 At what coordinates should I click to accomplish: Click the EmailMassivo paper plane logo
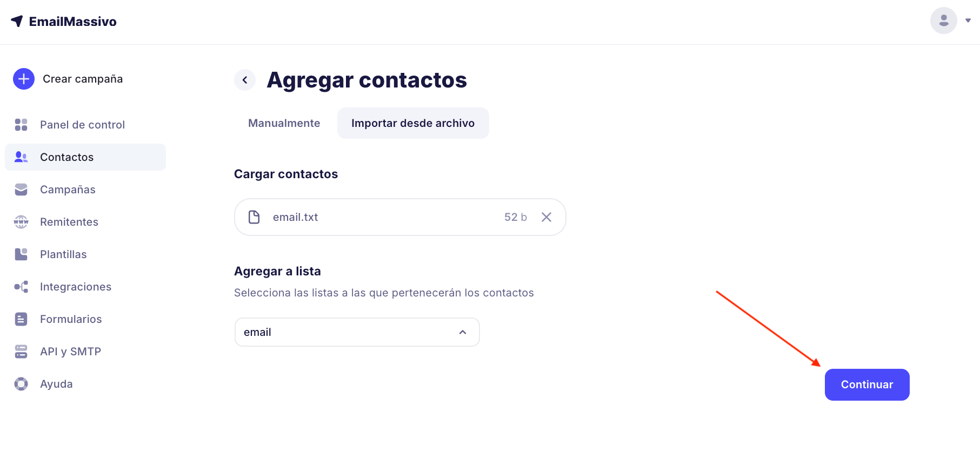[17, 21]
